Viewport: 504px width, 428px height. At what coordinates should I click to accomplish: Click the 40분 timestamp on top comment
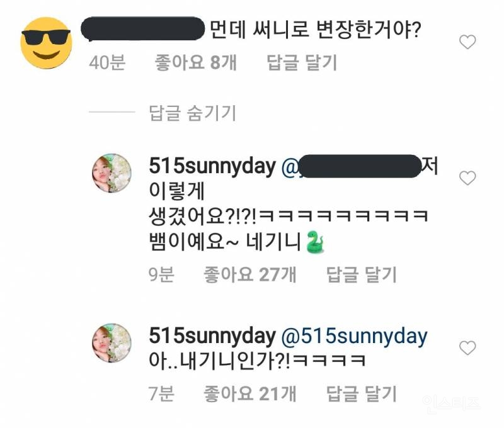point(107,62)
